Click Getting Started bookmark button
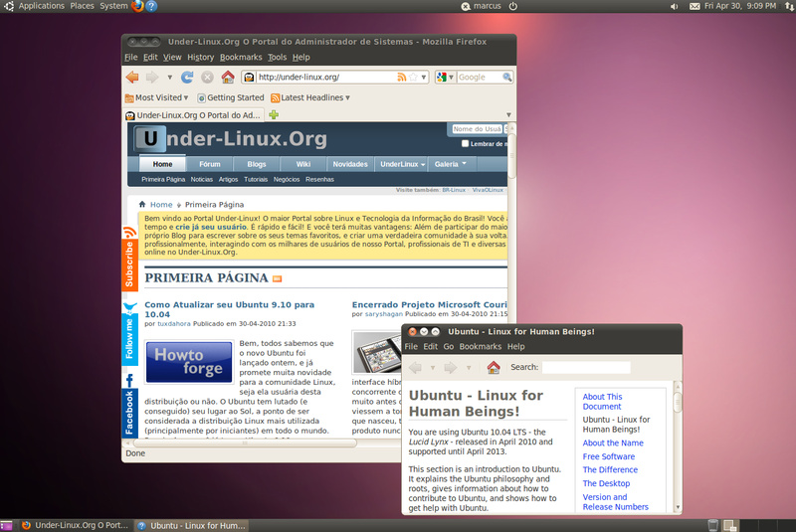 click(231, 97)
